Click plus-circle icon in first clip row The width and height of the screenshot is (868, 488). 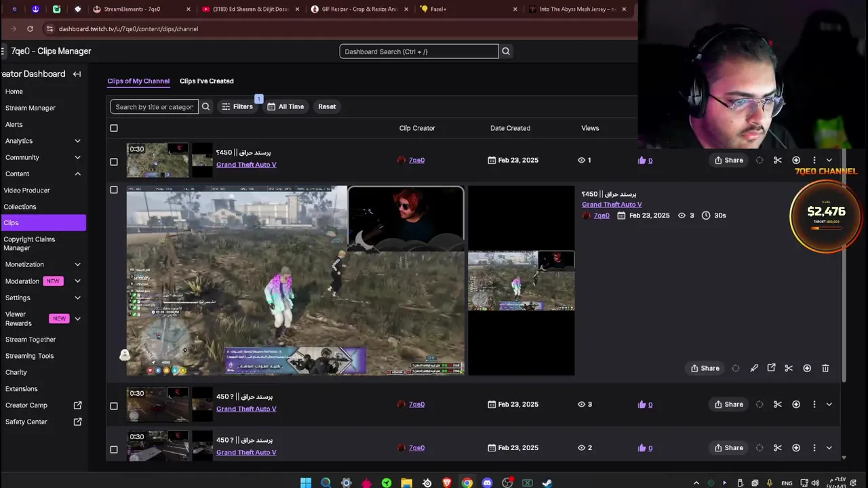click(x=796, y=161)
